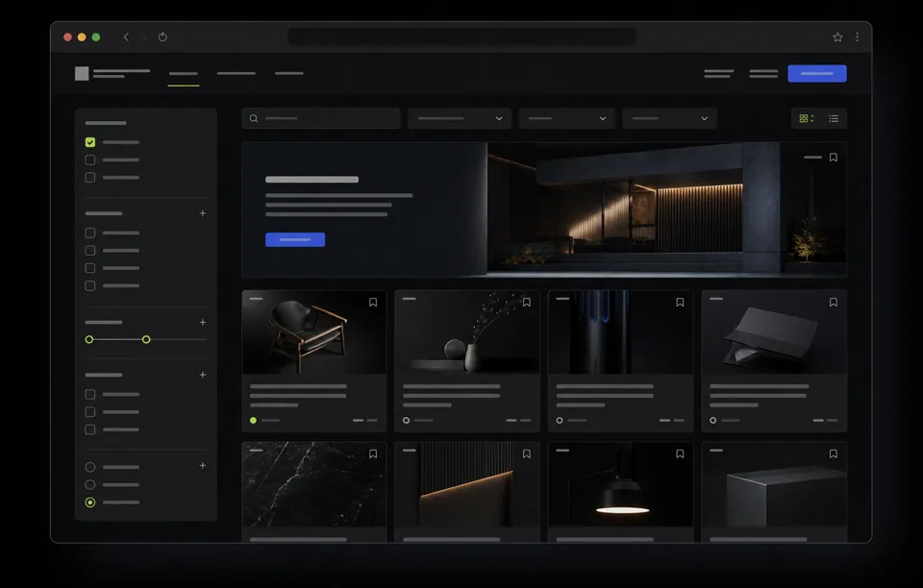Click the right handle of the range slider
Viewport: 923px width, 588px height.
[x=146, y=339]
